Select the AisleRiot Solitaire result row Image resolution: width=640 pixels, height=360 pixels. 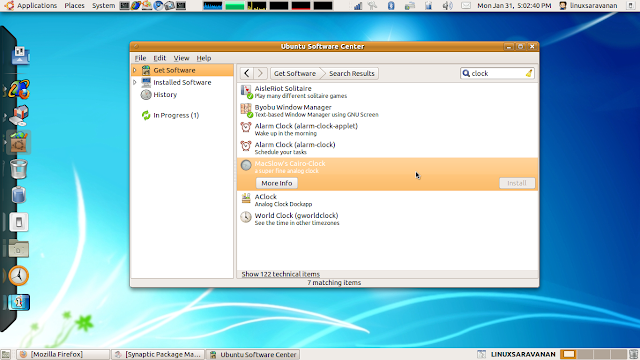pos(387,92)
